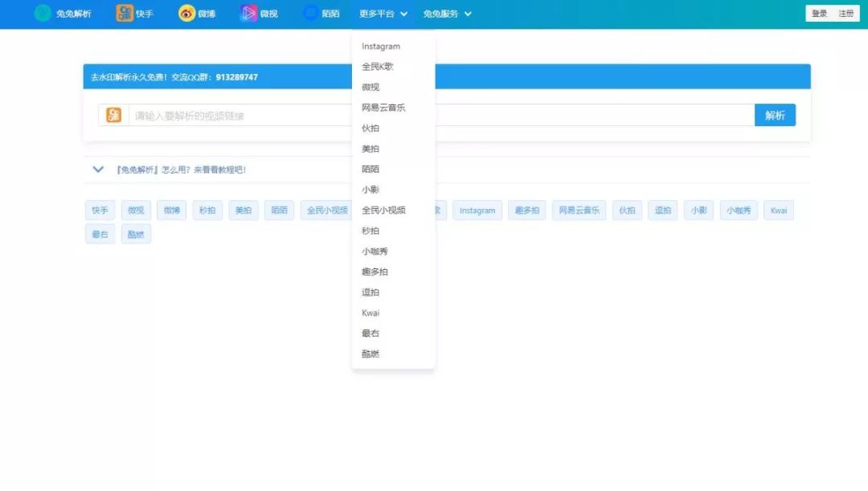Pick the 全民小视频 platform tag

pyautogui.click(x=326, y=211)
